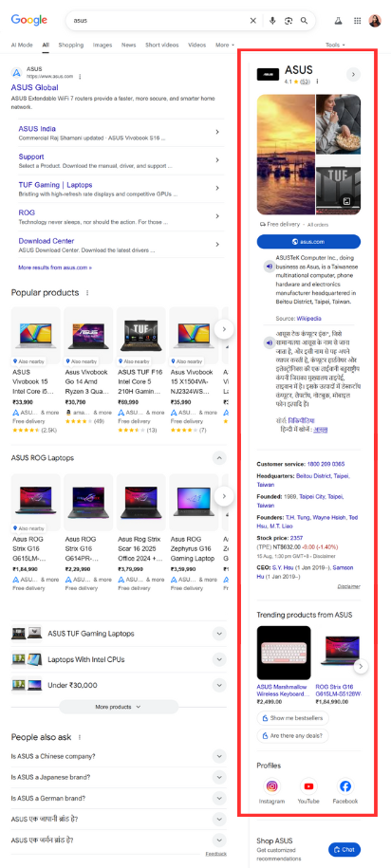The image size is (391, 868).
Task: Open Chat button in Shop ASUS
Action: pos(344,849)
